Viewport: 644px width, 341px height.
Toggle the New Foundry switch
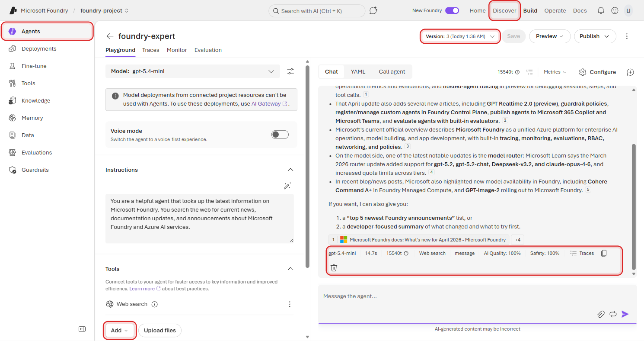452,10
